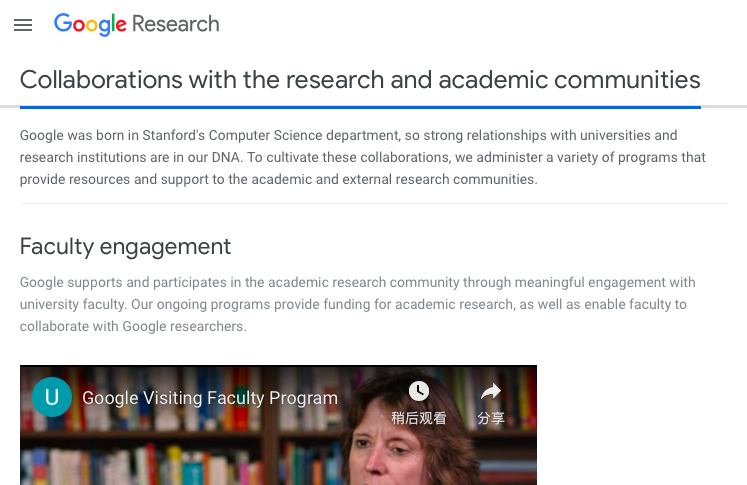The width and height of the screenshot is (747, 485).
Task: Click the Google logo in the header
Action: click(x=91, y=25)
